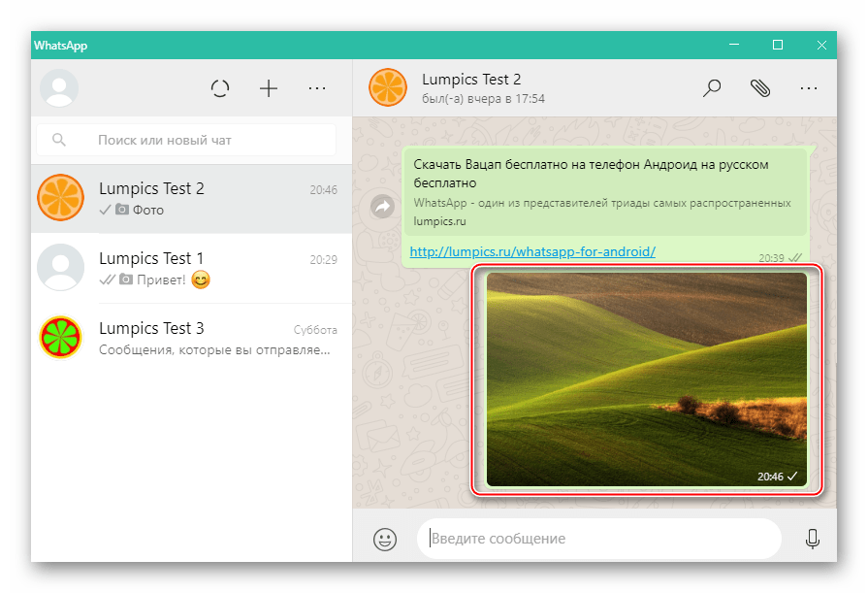Select the Lumpics Test 2 chat in list
868x593 pixels.
191,199
